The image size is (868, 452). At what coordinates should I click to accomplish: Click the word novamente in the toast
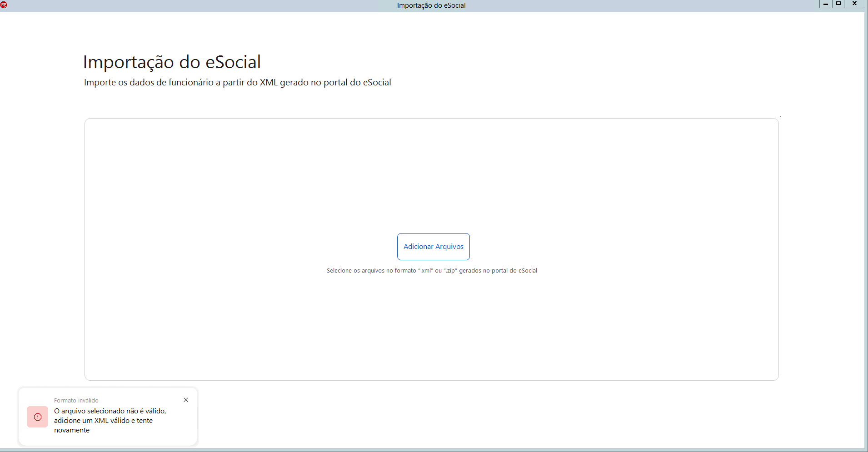72,430
